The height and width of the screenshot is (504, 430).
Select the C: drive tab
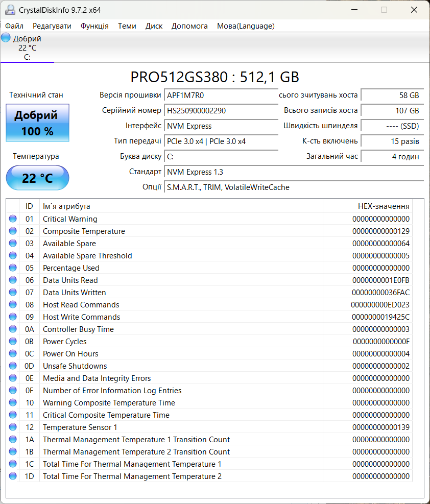(27, 48)
